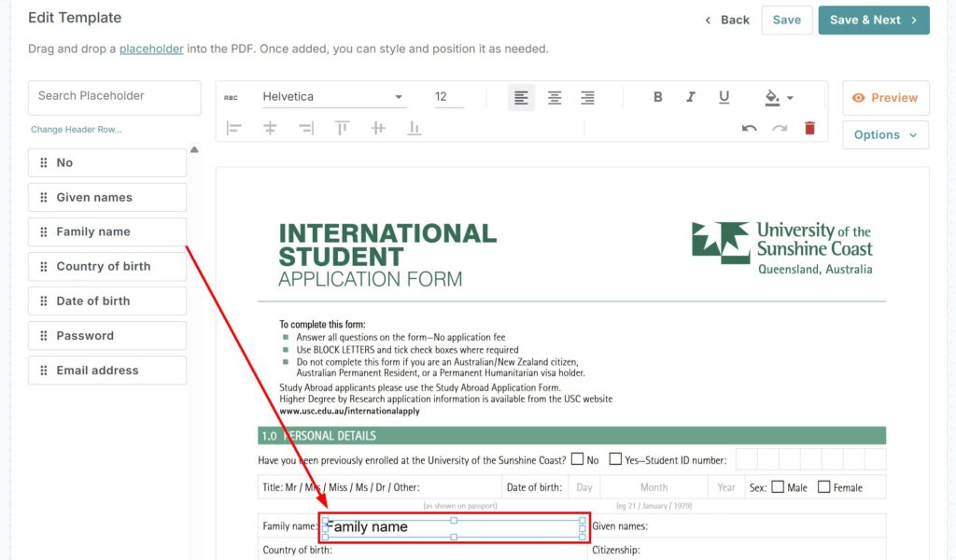Align objects to top edge
Screen dimensions: 956x560
(342, 128)
